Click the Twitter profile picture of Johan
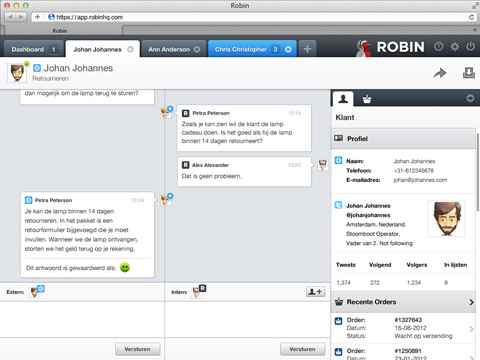This screenshot has height=360, width=480. tap(447, 219)
